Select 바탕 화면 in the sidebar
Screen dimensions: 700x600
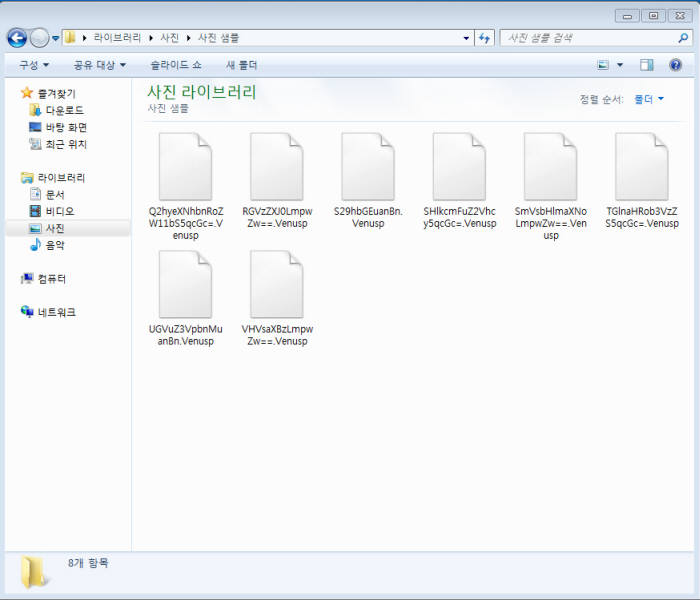[66, 127]
